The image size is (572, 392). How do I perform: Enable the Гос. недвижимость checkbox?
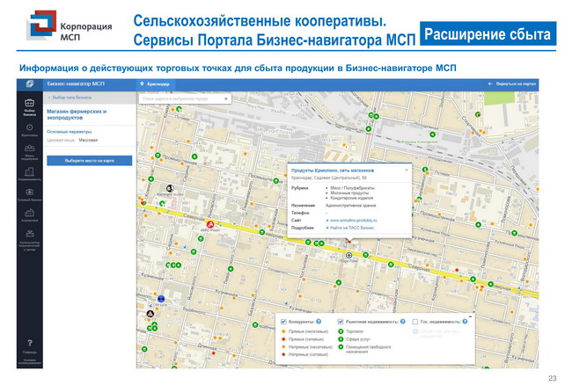point(414,322)
